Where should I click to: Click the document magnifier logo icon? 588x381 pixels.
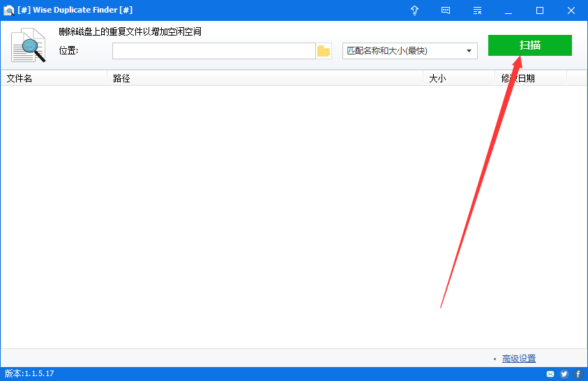point(29,46)
